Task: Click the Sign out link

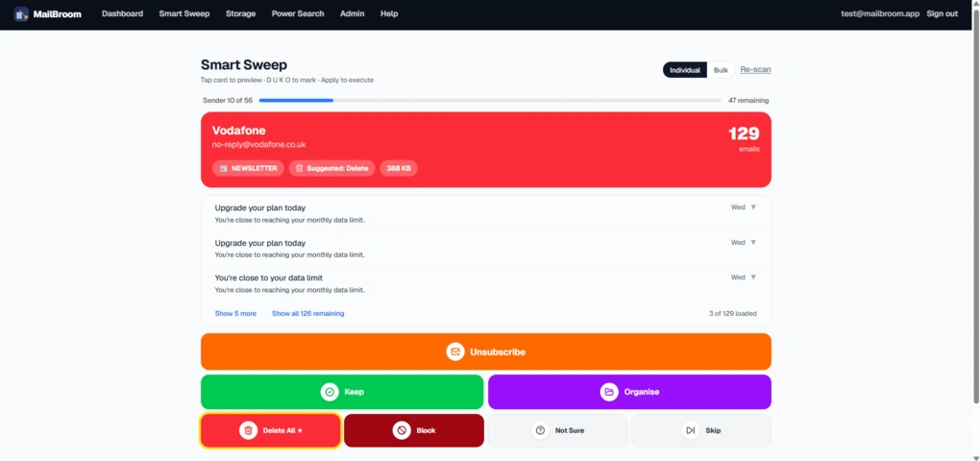Action: (x=943, y=13)
